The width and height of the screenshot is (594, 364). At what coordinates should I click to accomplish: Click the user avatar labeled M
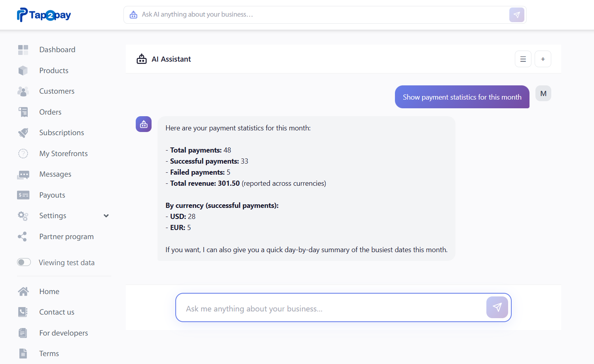543,94
